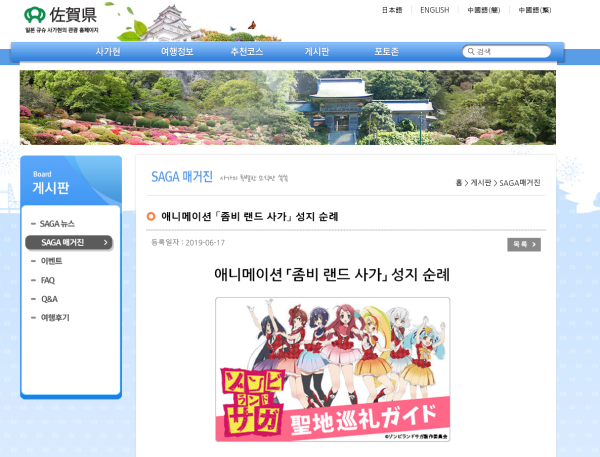
Task: Go to 홈 via breadcrumb
Action: click(x=459, y=183)
